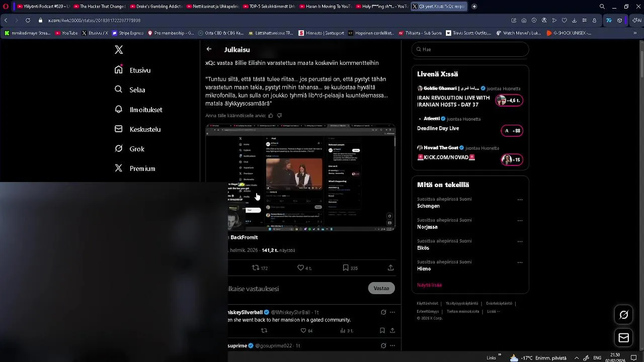
Task: Reload the current page
Action: 27,21
